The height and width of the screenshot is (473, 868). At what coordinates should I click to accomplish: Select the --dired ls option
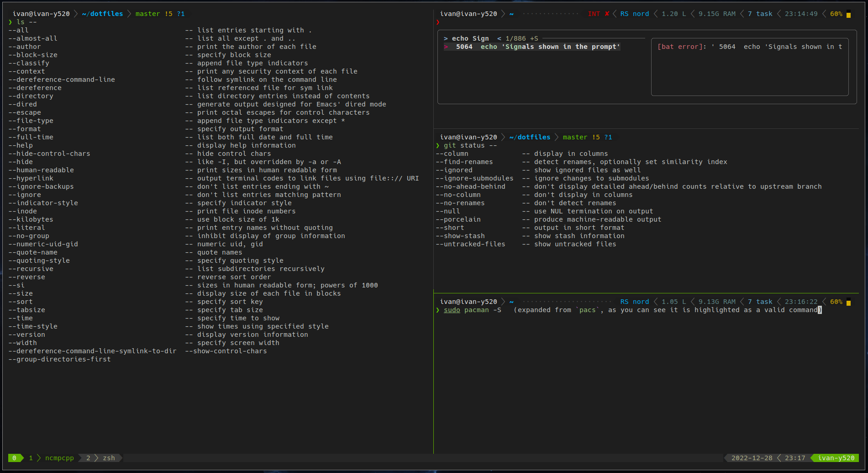(23, 104)
